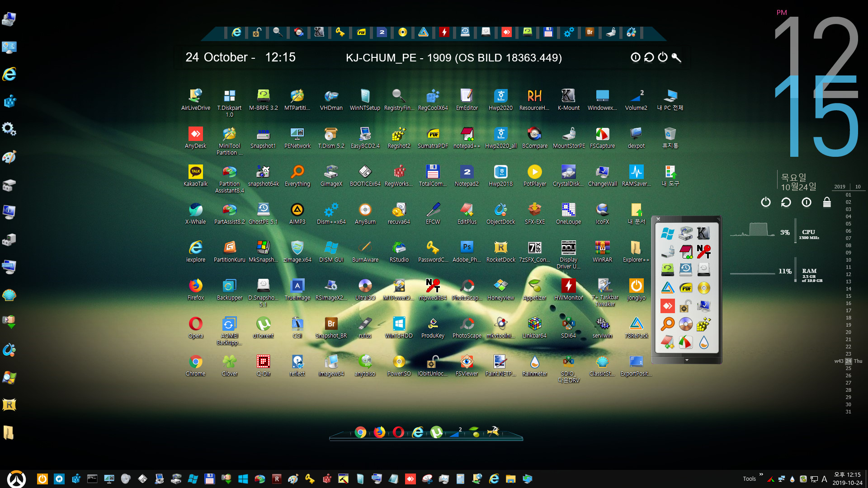Click the power button under the date widget
This screenshot has height=488, width=868.
(x=765, y=202)
